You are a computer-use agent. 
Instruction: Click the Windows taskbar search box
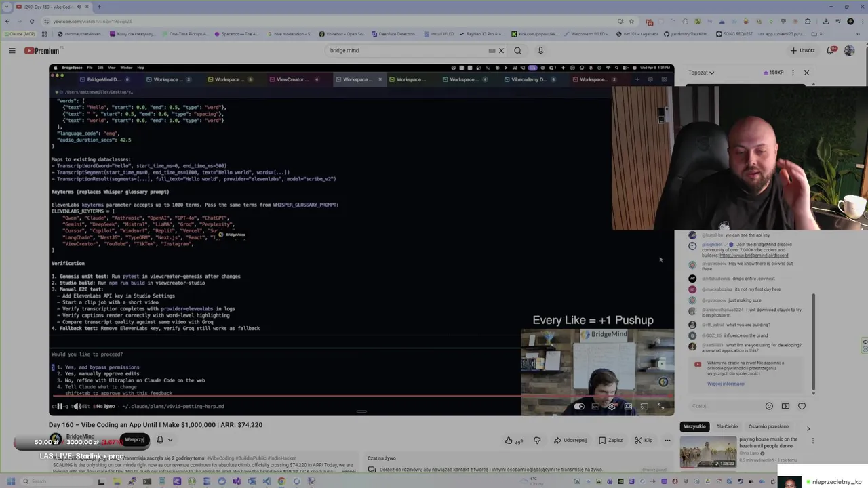56,482
